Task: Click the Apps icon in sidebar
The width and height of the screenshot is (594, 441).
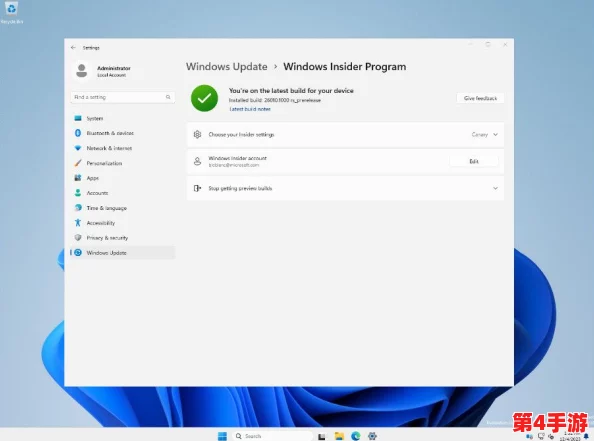Action: click(x=78, y=178)
